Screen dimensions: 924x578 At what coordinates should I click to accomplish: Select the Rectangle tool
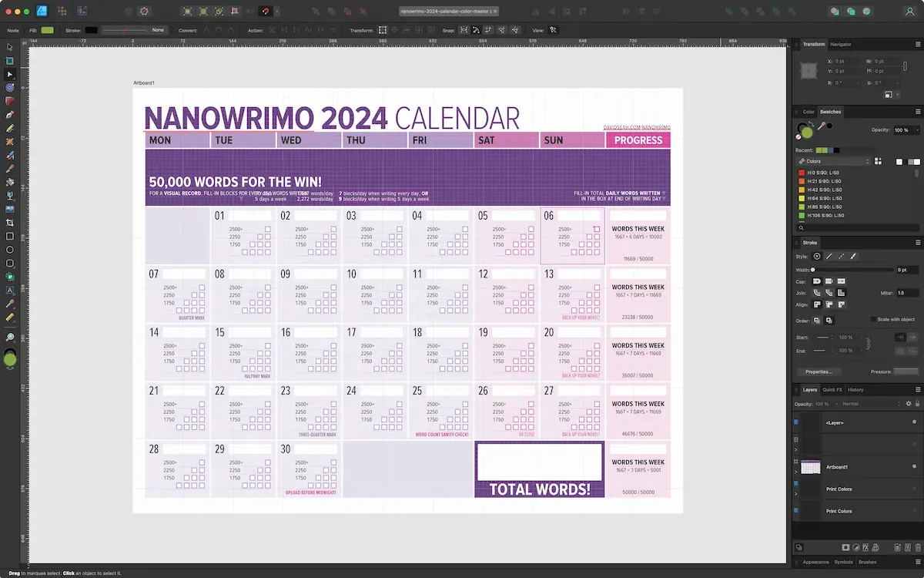(x=10, y=234)
